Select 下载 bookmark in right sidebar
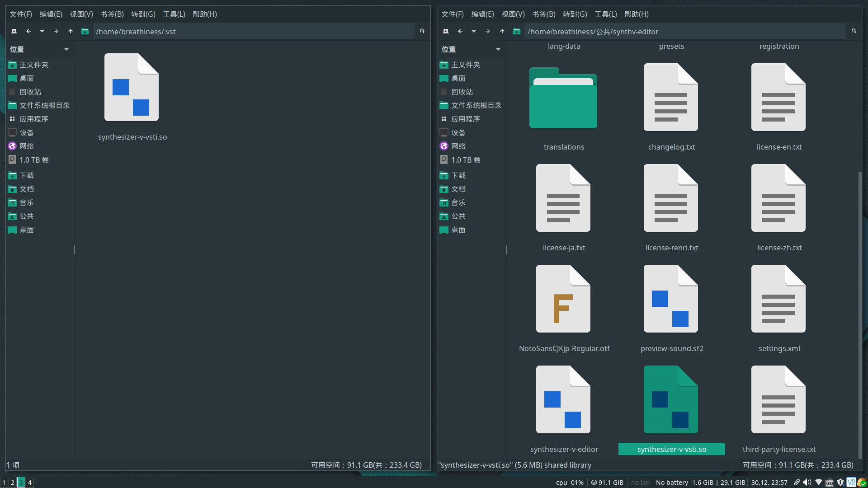The height and width of the screenshot is (488, 868). (x=458, y=175)
